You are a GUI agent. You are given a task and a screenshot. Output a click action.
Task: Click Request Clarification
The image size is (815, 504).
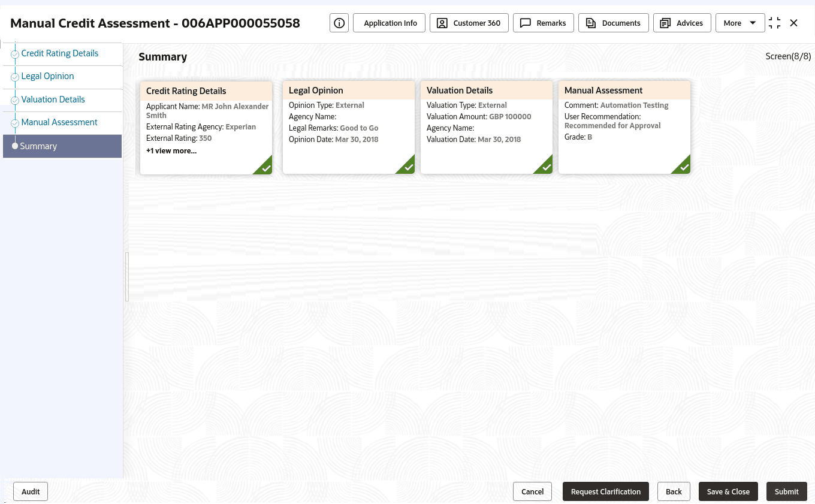606,491
